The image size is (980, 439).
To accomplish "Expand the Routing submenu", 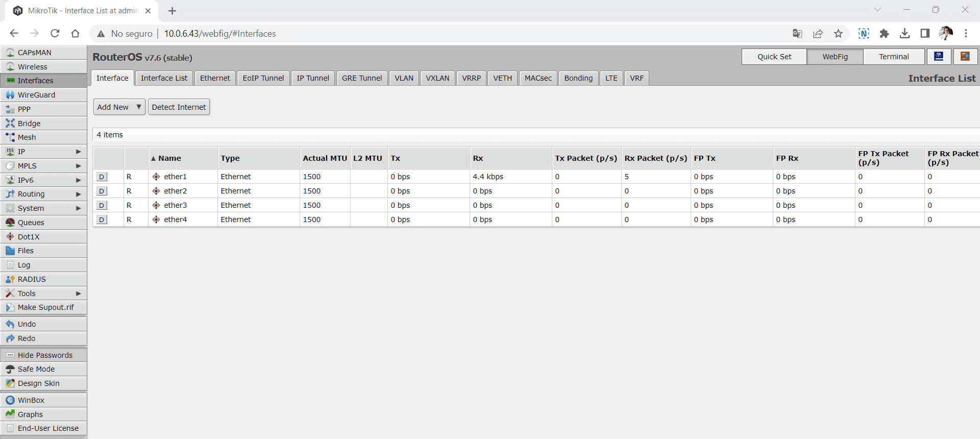I will coord(43,194).
